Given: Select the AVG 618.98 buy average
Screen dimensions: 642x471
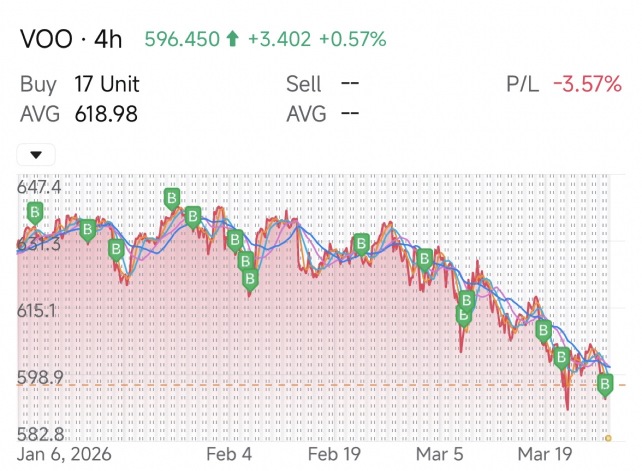Looking at the screenshot, I should point(79,114).
